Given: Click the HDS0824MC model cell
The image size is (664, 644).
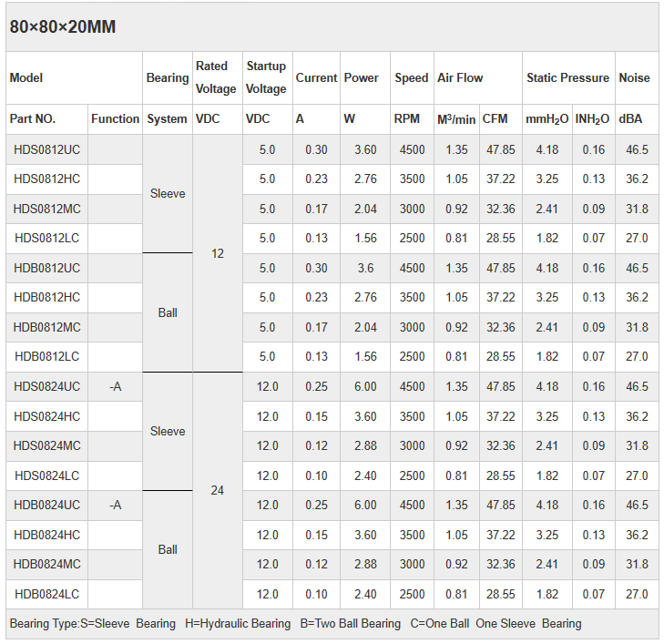Looking at the screenshot, I should pyautogui.click(x=47, y=445).
